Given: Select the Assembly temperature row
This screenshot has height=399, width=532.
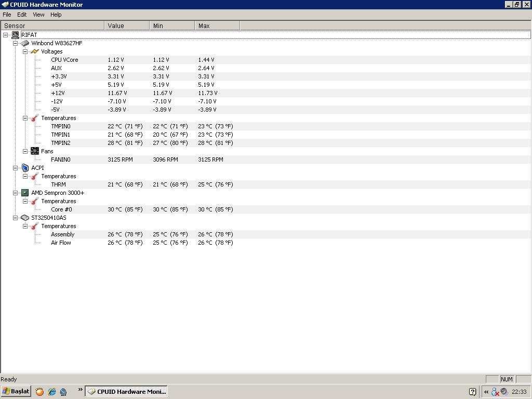Looking at the screenshot, I should click(x=291, y=234).
